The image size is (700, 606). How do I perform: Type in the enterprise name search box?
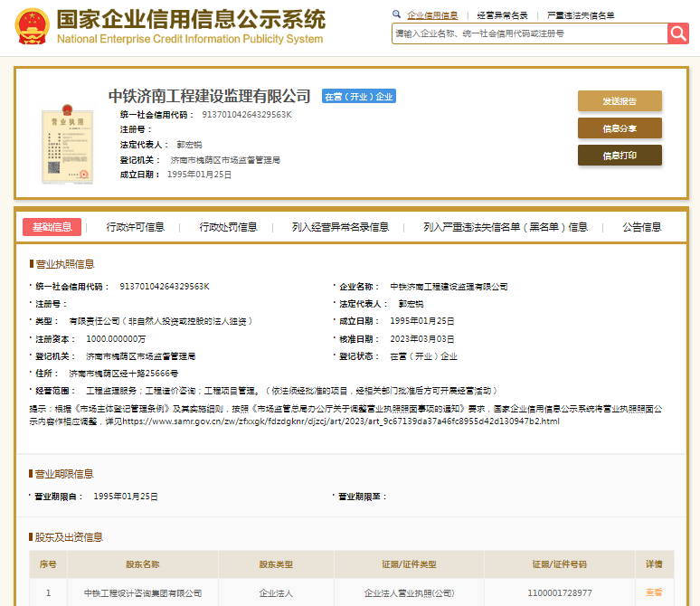[x=529, y=33]
